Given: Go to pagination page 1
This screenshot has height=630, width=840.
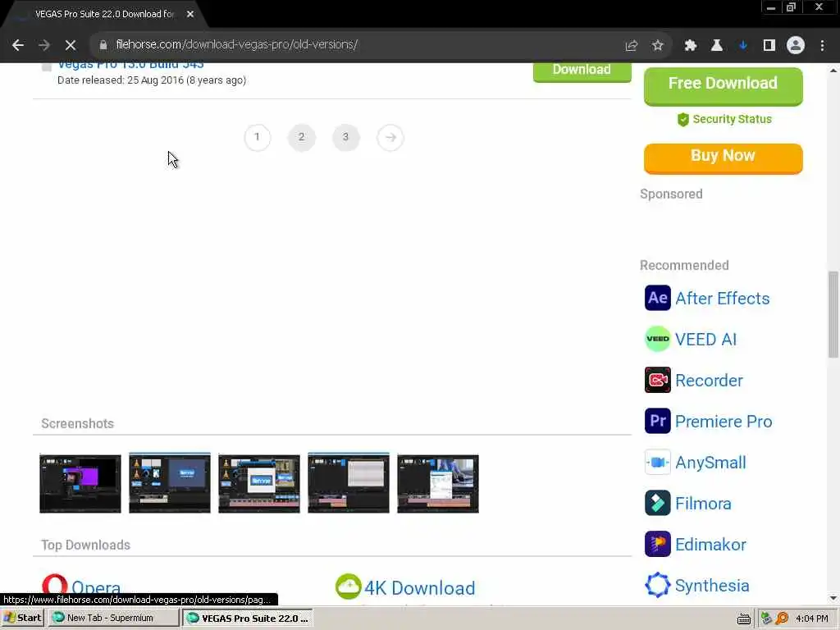Looking at the screenshot, I should pos(257,137).
